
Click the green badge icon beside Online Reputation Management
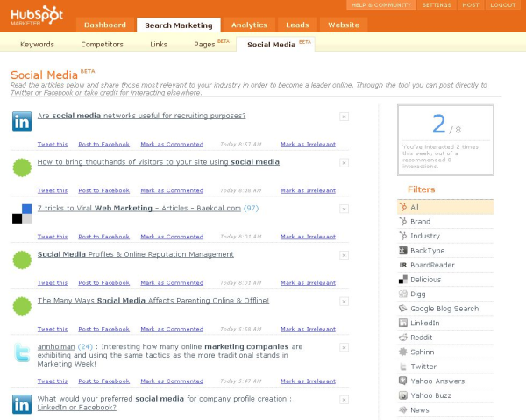[x=22, y=260]
